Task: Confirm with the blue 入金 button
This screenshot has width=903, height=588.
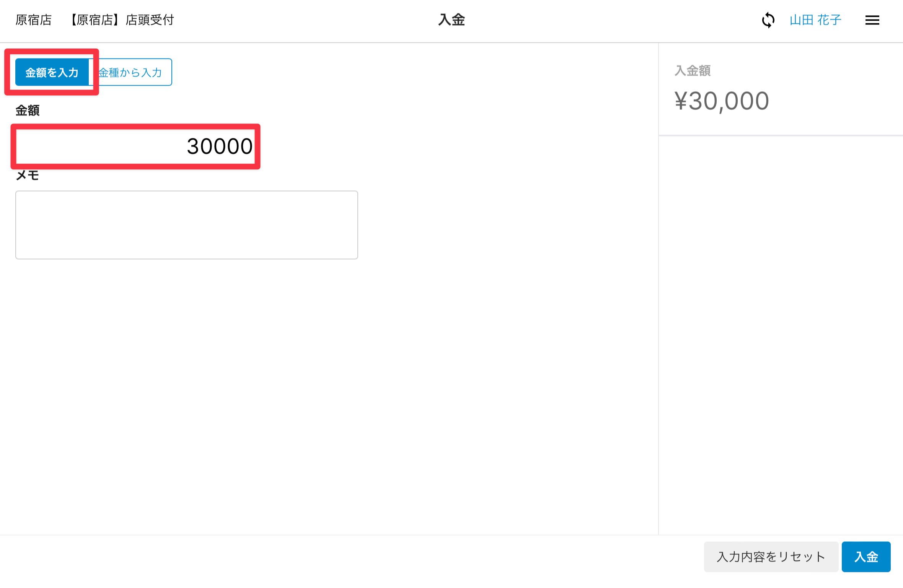Action: coord(866,557)
